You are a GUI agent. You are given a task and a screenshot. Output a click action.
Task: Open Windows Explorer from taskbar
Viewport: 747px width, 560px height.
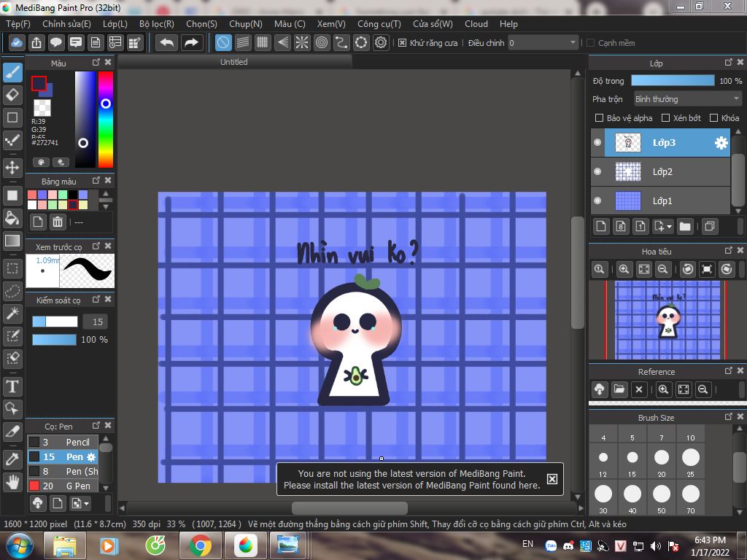pos(65,545)
